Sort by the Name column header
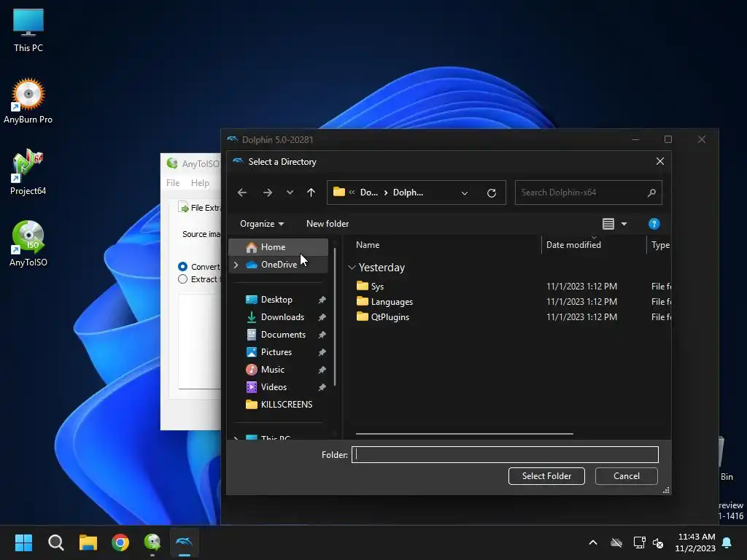Image resolution: width=747 pixels, height=560 pixels. point(368,245)
